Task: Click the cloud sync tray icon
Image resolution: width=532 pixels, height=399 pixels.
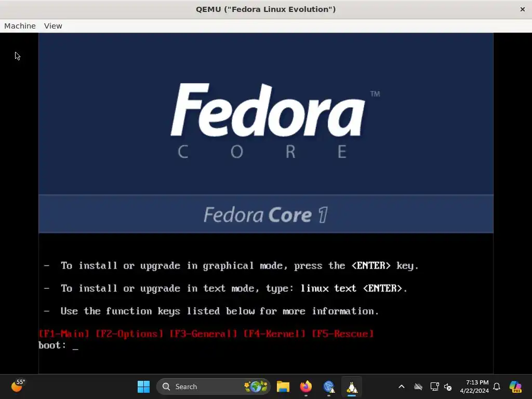Action: tap(418, 387)
